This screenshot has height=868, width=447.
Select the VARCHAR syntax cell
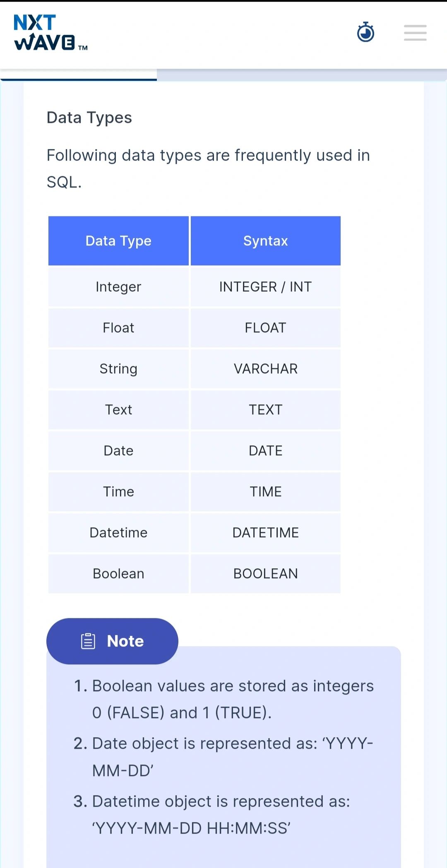point(265,369)
